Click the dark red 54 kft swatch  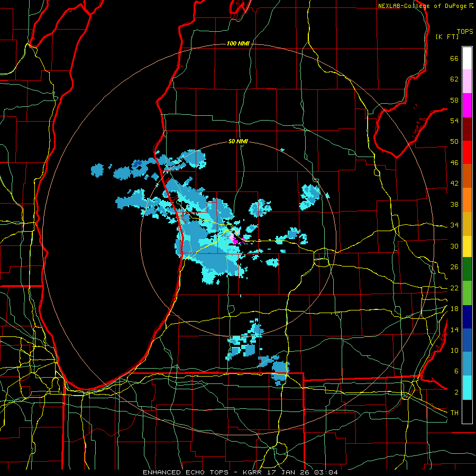coord(467,129)
